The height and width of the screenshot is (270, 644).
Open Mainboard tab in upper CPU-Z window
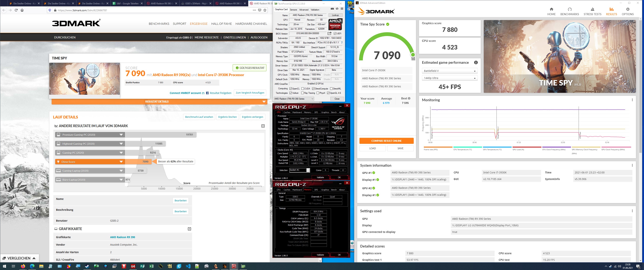pyautogui.click(x=297, y=112)
